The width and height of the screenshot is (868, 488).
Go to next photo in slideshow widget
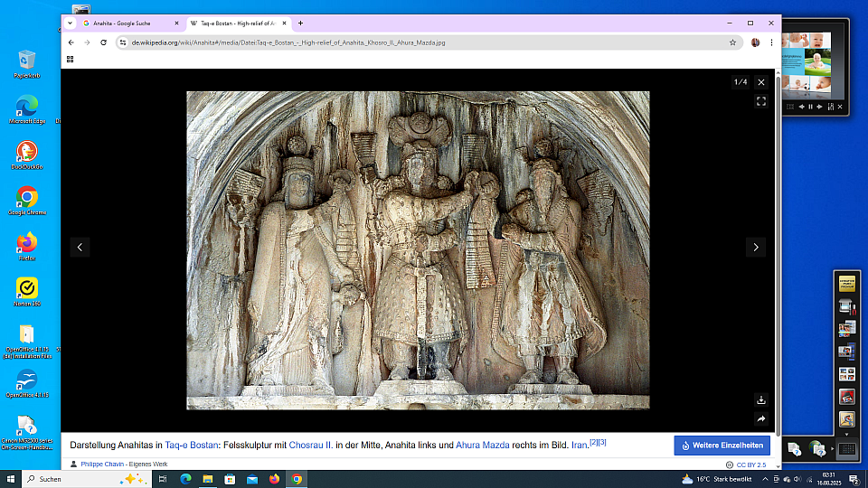coord(820,107)
